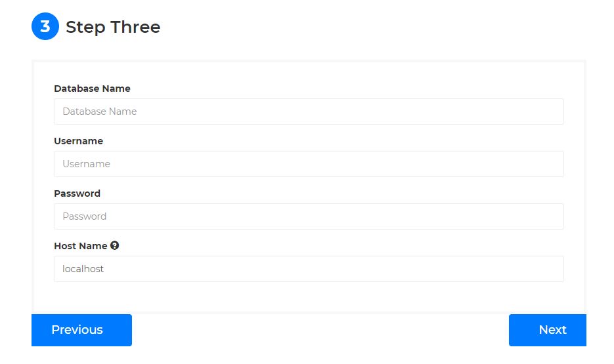Click the "Host Name" label text

(80, 246)
